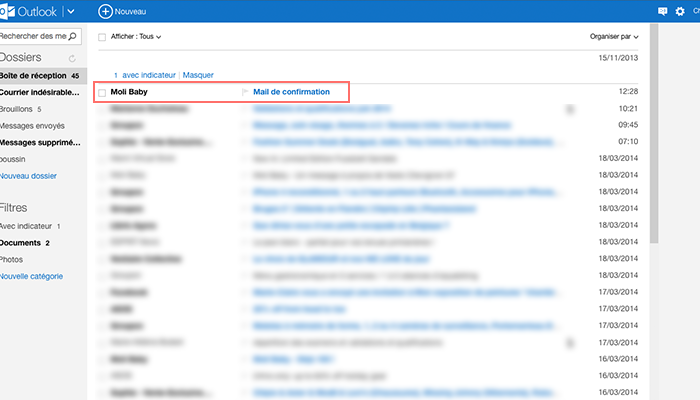Open the settings gear icon
The image size is (700, 400).
coord(680,12)
